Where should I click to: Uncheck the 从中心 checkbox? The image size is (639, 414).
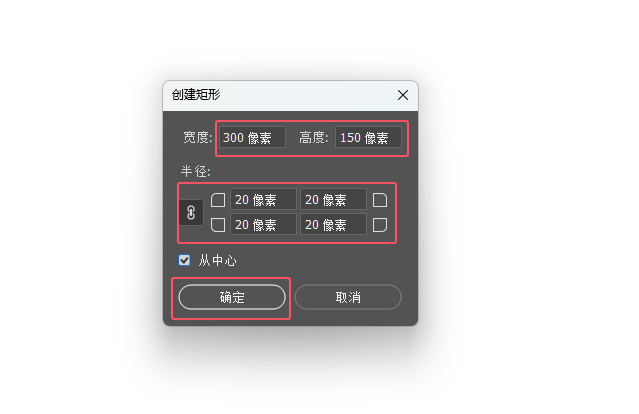coord(184,260)
